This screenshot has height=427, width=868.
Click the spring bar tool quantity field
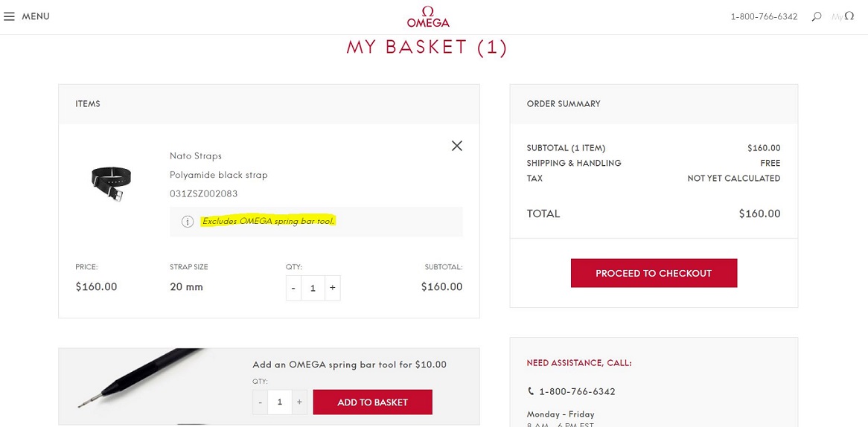tap(280, 402)
